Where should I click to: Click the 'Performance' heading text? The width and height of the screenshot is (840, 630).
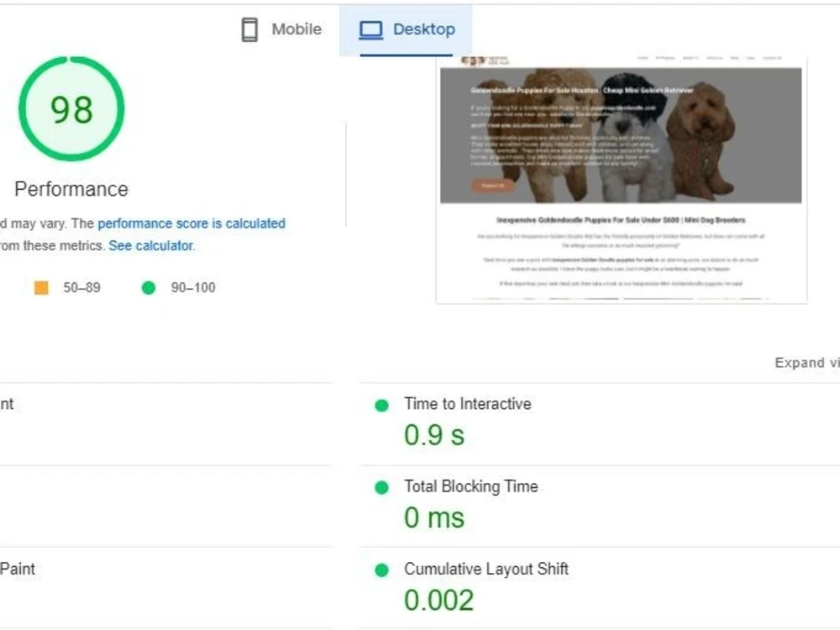71,189
